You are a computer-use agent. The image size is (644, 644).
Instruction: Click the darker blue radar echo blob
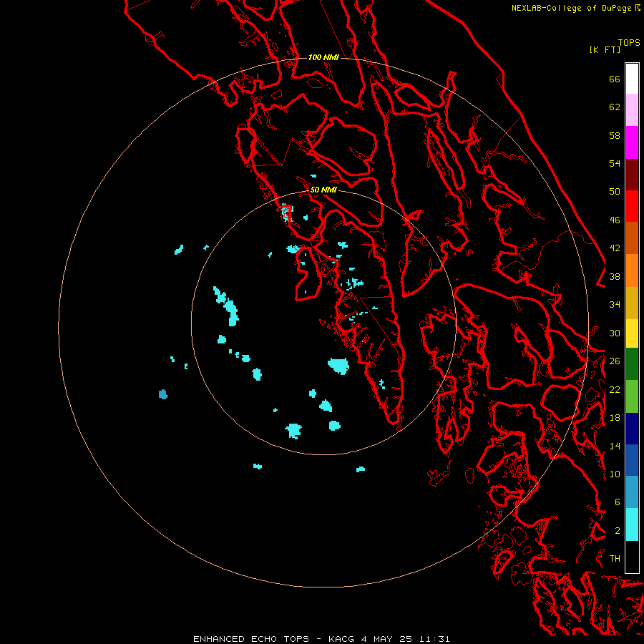coord(163,394)
